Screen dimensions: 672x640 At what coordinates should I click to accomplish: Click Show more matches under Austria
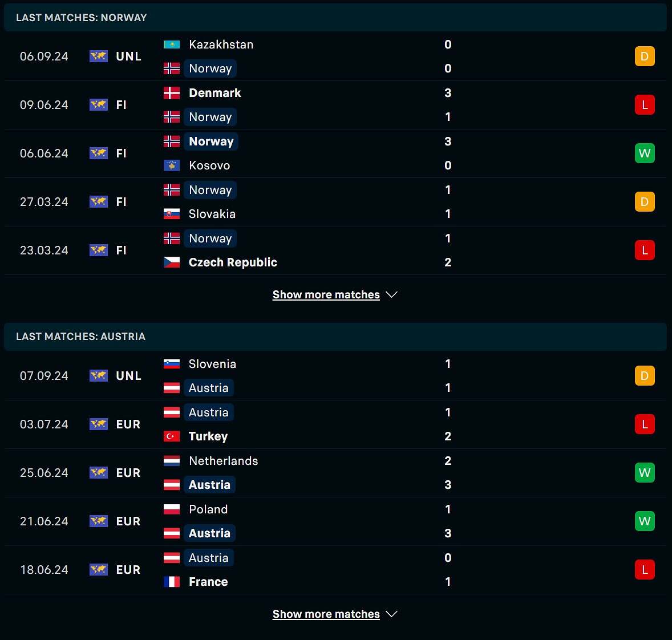pos(326,614)
